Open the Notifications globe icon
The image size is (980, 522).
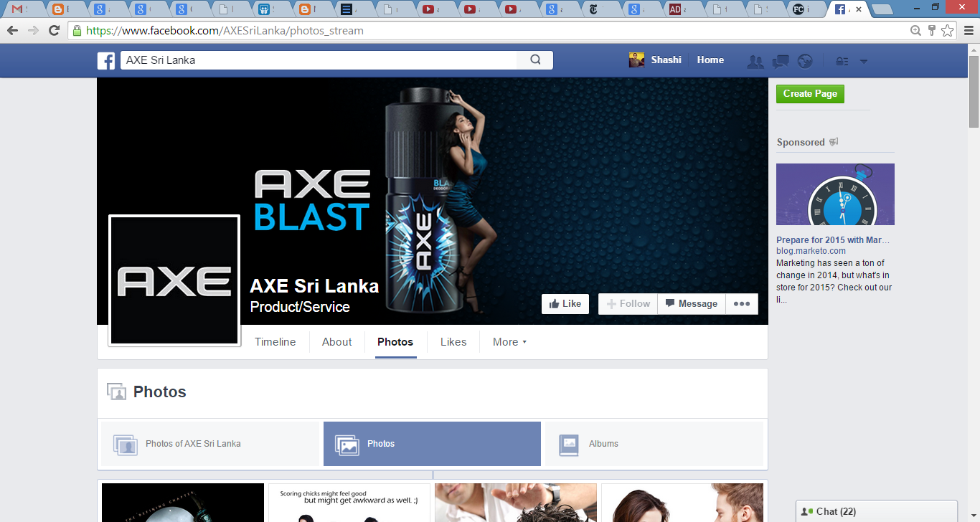805,62
